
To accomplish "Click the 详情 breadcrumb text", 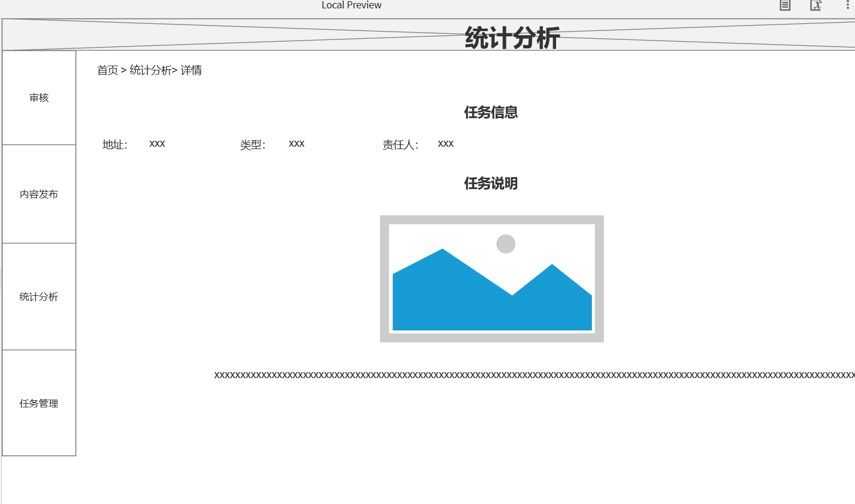I will click(x=192, y=70).
